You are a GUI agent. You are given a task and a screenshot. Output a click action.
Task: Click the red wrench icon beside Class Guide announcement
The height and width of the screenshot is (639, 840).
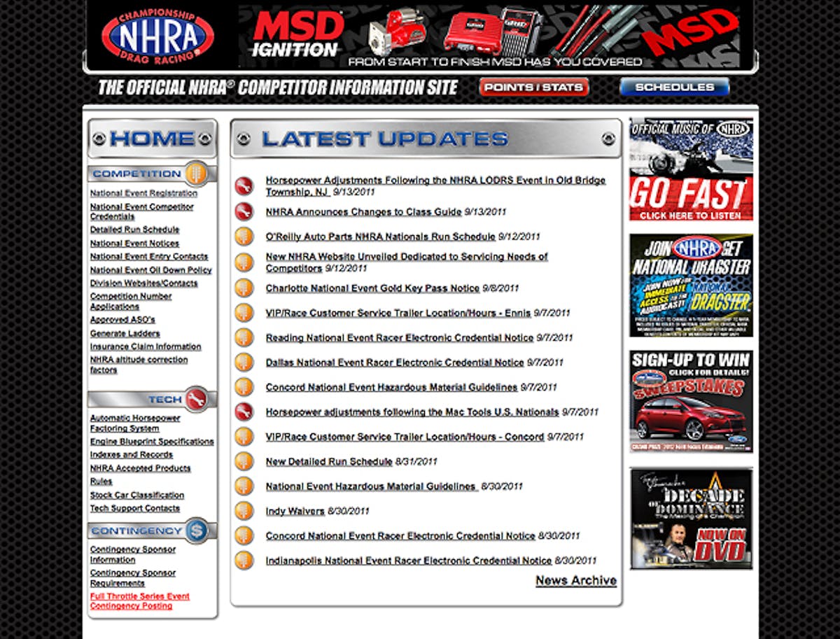(244, 211)
